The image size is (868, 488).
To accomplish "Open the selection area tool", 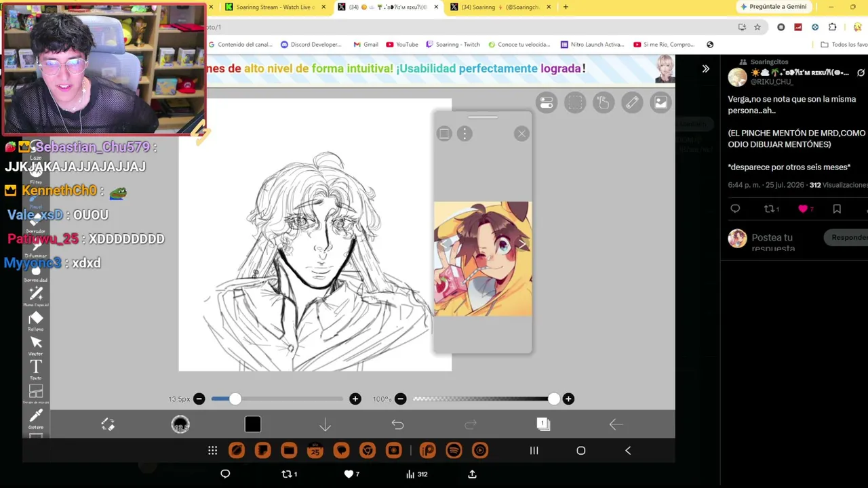I will tap(575, 102).
